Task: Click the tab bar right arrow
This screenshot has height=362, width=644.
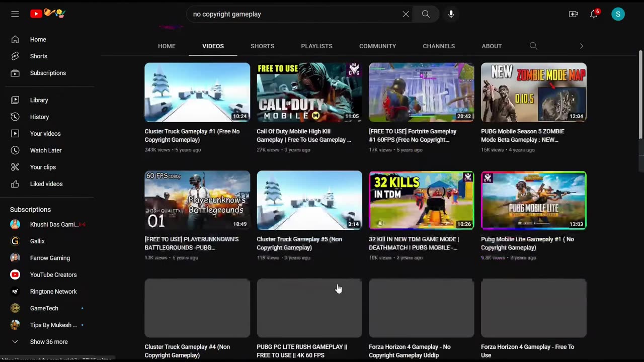Action: coord(581,46)
